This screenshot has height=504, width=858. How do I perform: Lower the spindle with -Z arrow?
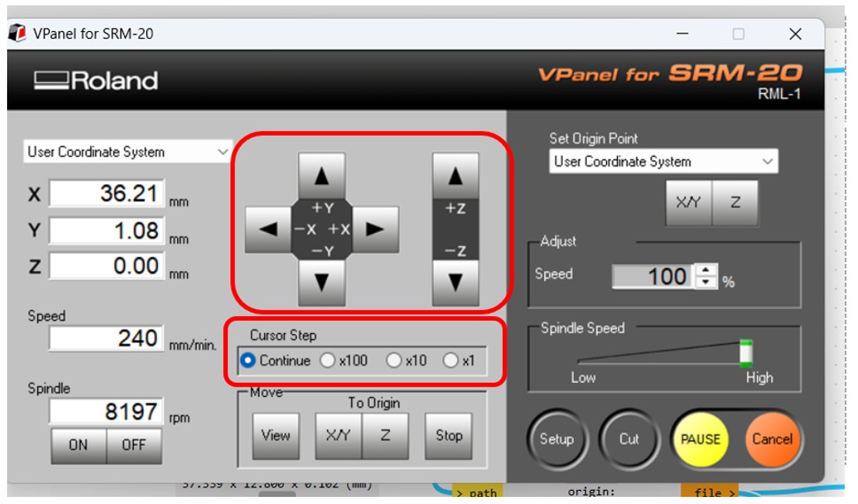tap(455, 283)
